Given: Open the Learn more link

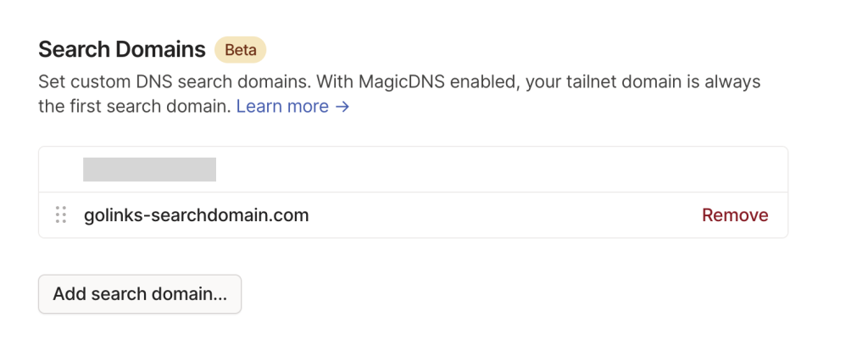Looking at the screenshot, I should (x=292, y=106).
